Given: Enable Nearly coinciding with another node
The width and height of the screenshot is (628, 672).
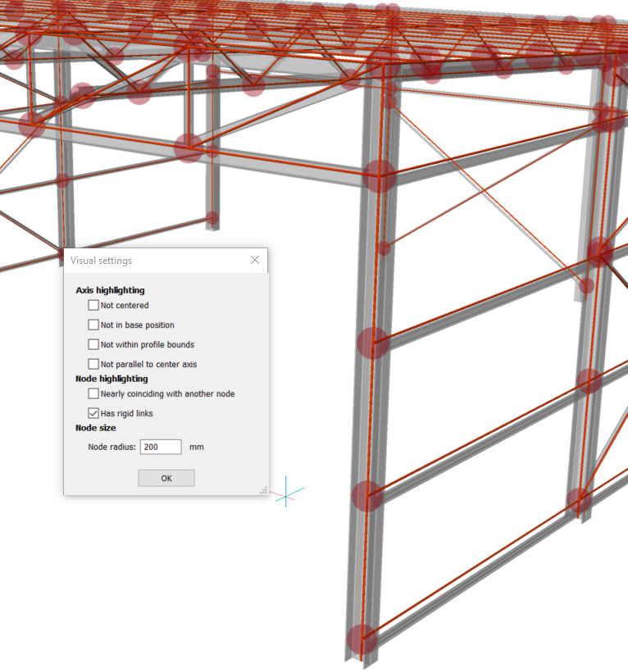Looking at the screenshot, I should [x=93, y=394].
